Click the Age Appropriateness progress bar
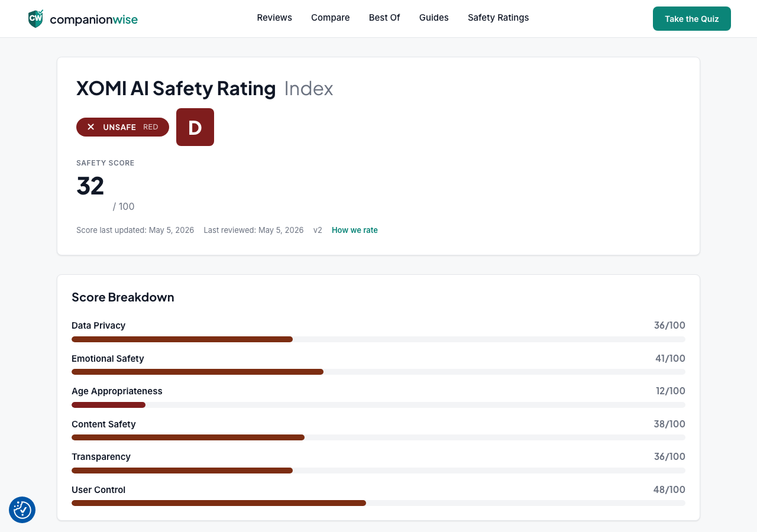This screenshot has height=532, width=757. [378, 405]
